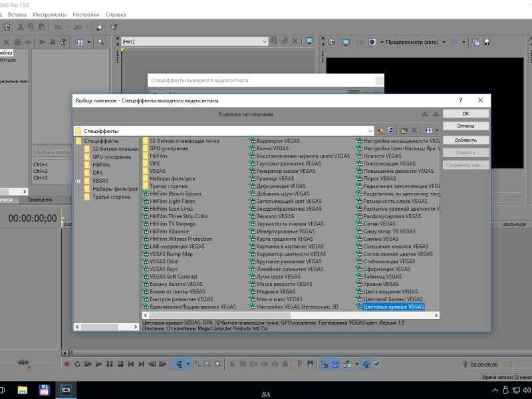Open the (Нет) trimmer history dropdown
The image size is (532, 399).
[264, 41]
